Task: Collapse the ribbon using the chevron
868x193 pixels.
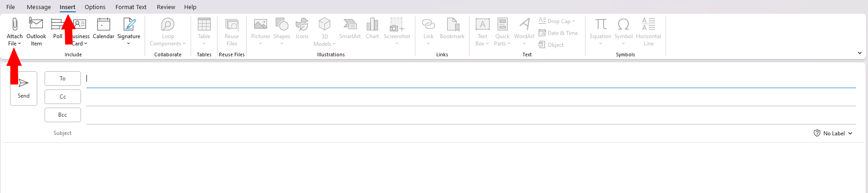Action: [859, 53]
